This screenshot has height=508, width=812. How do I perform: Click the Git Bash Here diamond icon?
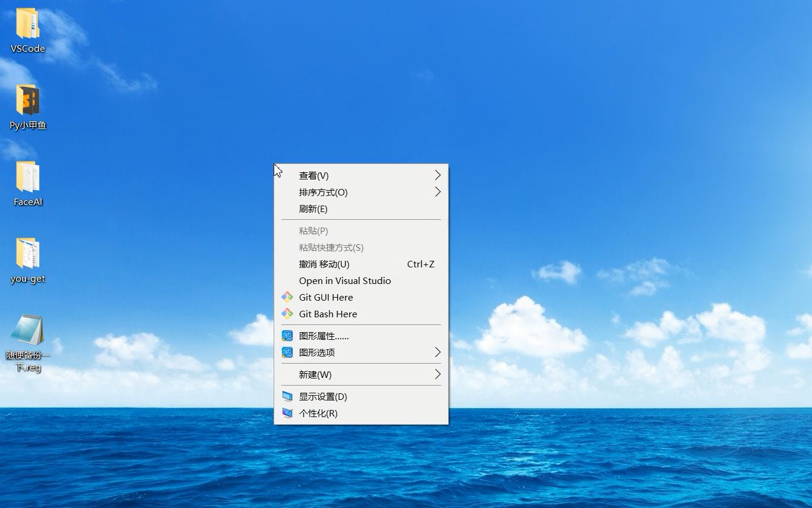click(x=287, y=314)
